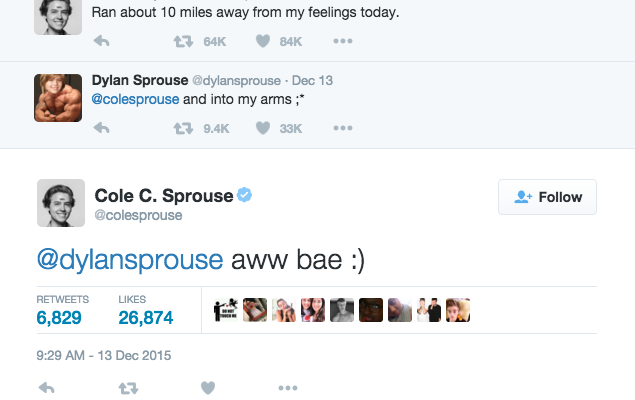The width and height of the screenshot is (635, 400).
Task: Open more options on the top tweet
Action: 343,41
